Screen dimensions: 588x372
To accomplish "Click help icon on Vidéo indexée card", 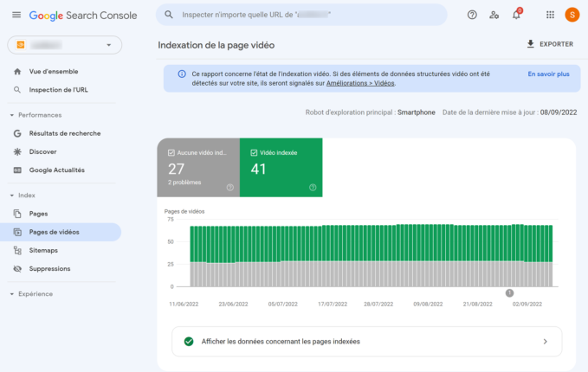I will pos(313,187).
